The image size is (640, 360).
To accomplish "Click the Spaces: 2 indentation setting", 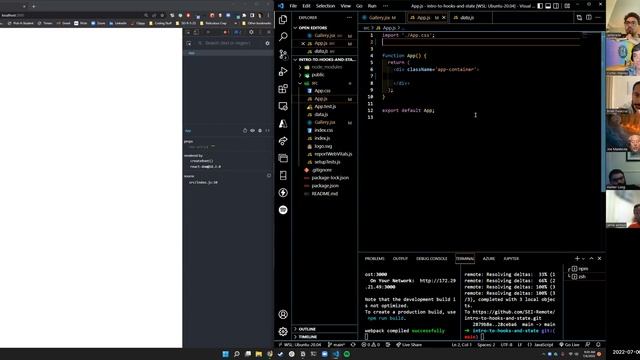I will pos(486,345).
